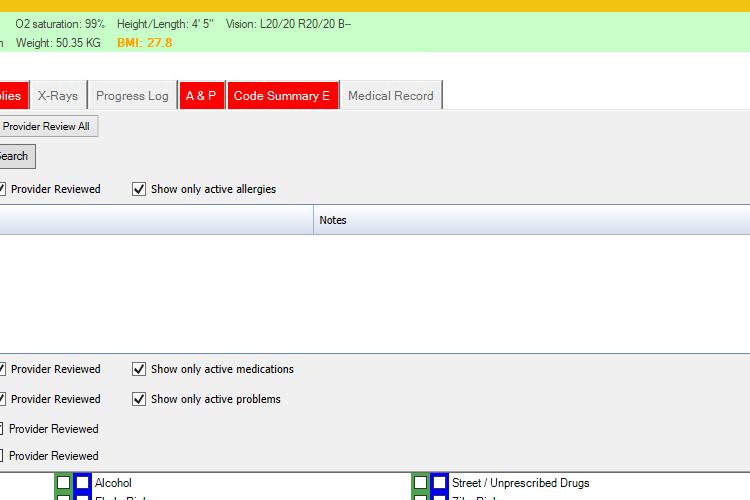Toggle Provider Reviewed checkbox beside active allergies
Screen dimensions: 750x500
pos(2,189)
